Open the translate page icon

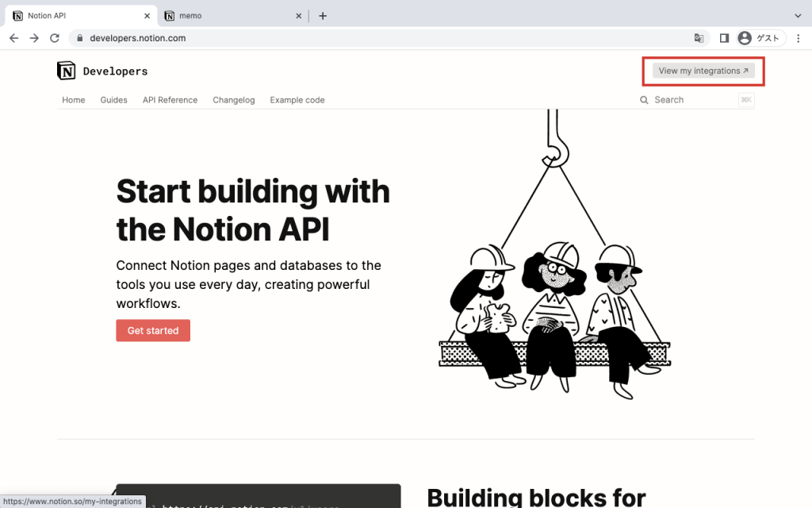pyautogui.click(x=699, y=38)
